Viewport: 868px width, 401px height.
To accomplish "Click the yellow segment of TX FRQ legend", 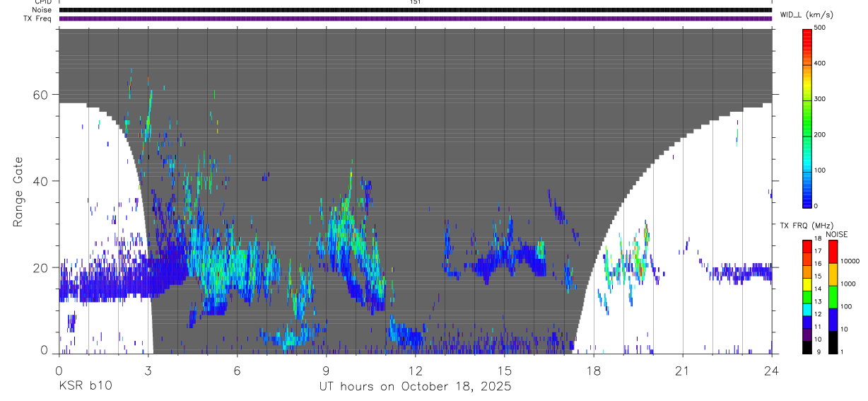I will pyautogui.click(x=807, y=284).
